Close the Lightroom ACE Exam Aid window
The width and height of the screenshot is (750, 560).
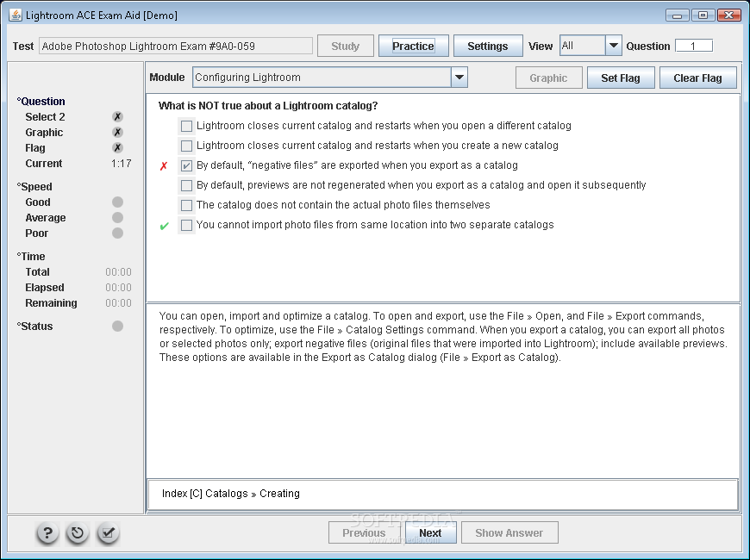(x=729, y=16)
